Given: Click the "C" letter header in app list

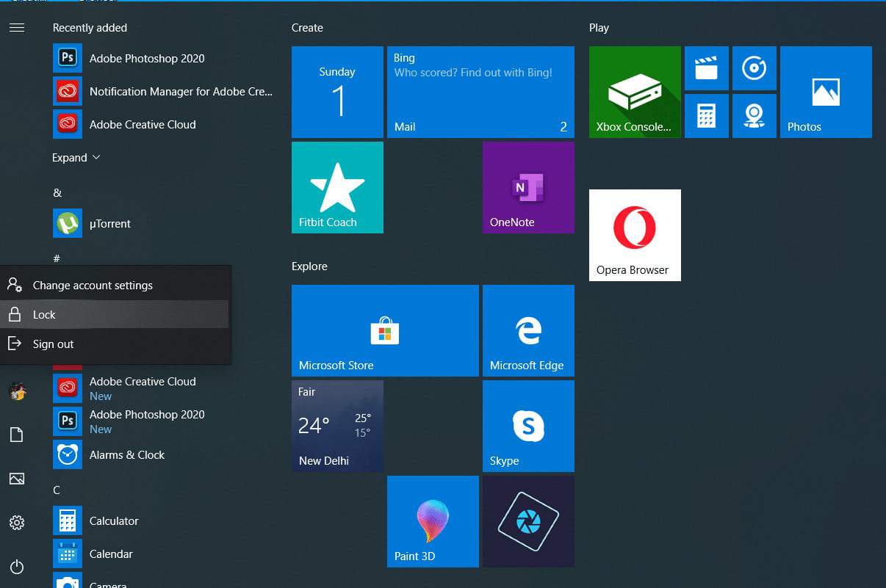Looking at the screenshot, I should [x=57, y=490].
